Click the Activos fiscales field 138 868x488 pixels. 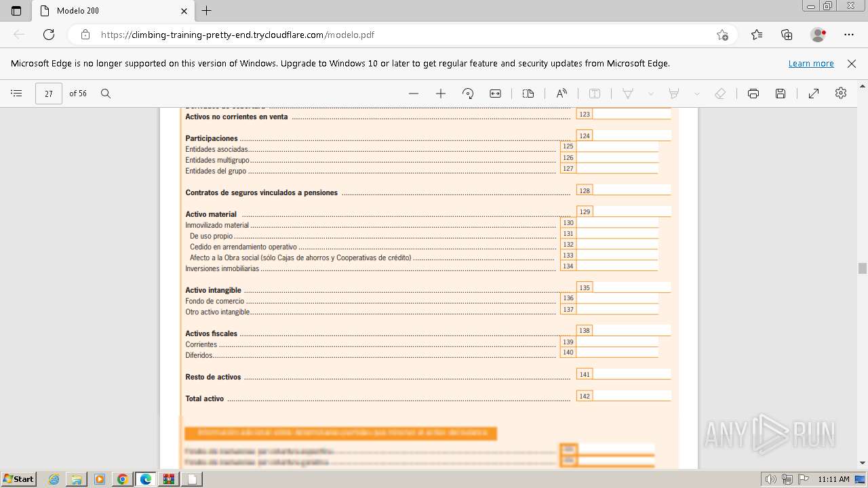(631, 331)
